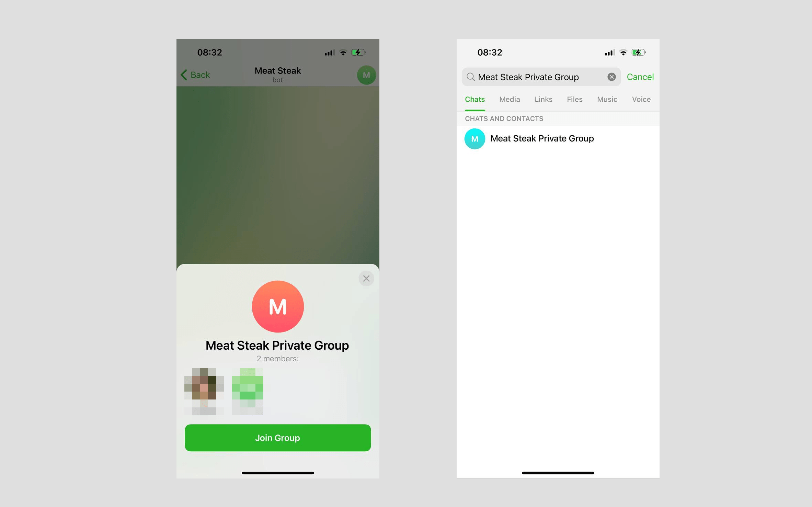Select the Music tab in search
The width and height of the screenshot is (812, 507).
pyautogui.click(x=607, y=99)
